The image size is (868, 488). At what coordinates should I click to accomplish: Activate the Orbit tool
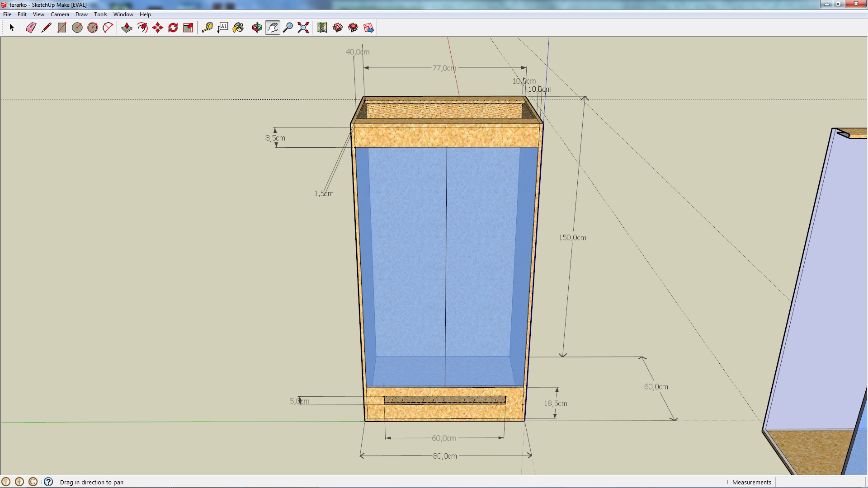point(257,28)
